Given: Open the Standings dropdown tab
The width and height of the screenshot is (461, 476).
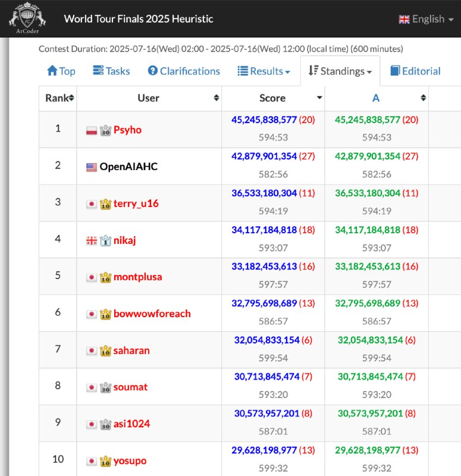Looking at the screenshot, I should [340, 71].
